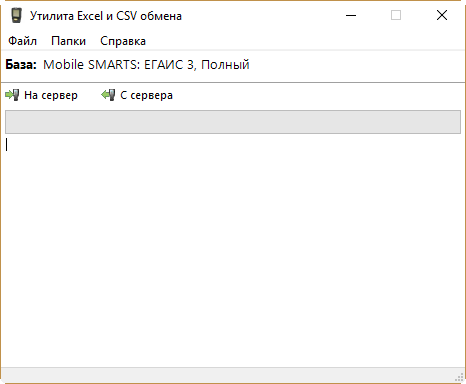466x384 pixels.
Task: Maximize the utility window
Action: (x=396, y=15)
